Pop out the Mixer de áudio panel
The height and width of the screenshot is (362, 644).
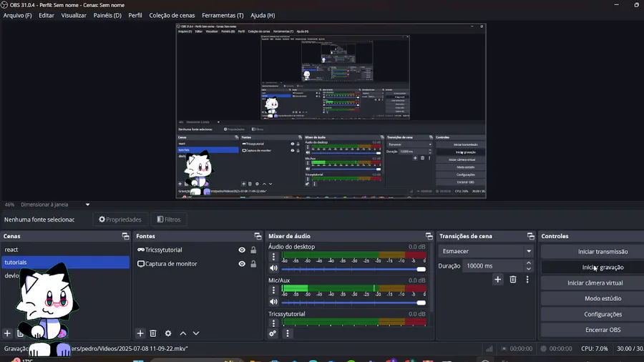429,236
